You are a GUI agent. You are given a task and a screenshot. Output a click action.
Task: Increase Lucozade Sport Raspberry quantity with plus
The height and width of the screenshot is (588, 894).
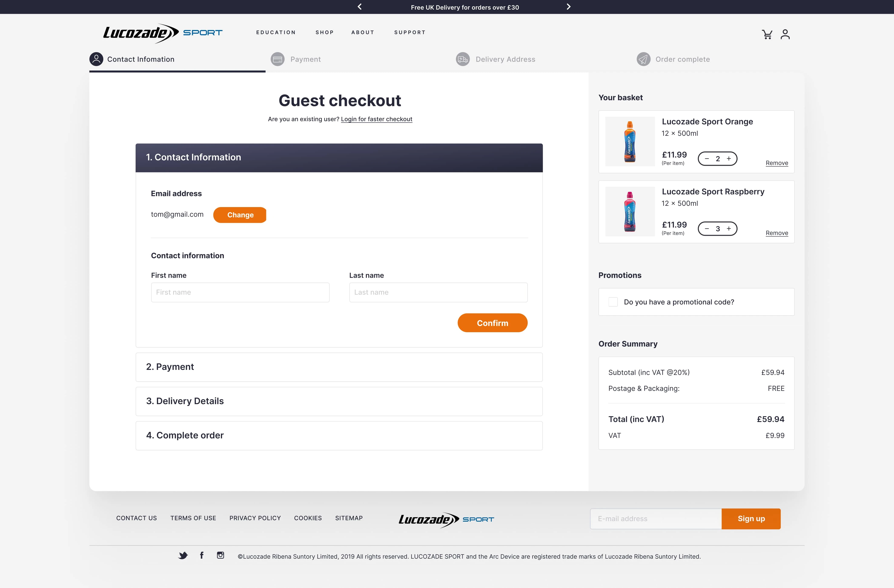point(729,228)
